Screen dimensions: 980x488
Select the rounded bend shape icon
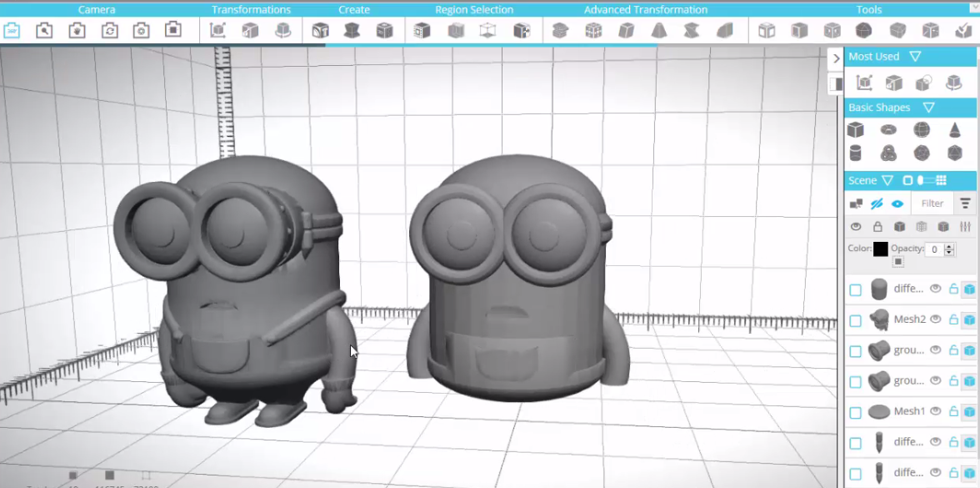point(724,30)
